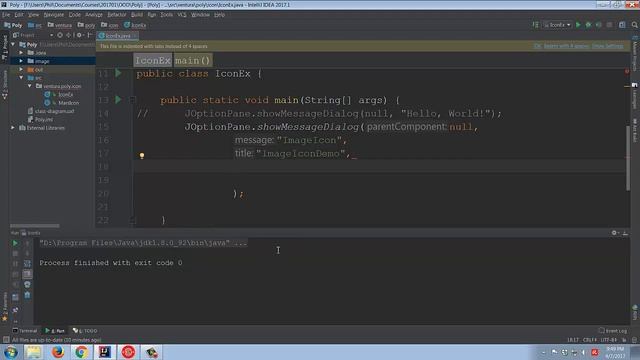The image size is (640, 360).
Task: Select the IconEx.java editor tab
Action: (117, 36)
